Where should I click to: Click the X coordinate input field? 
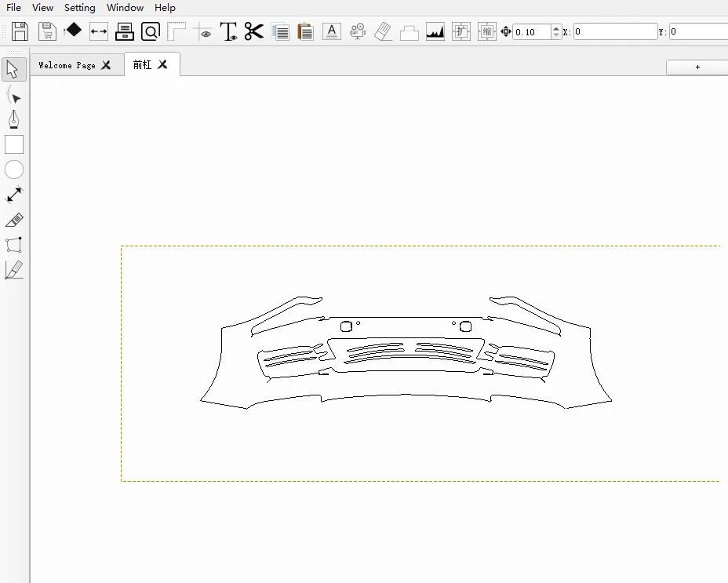coord(615,32)
